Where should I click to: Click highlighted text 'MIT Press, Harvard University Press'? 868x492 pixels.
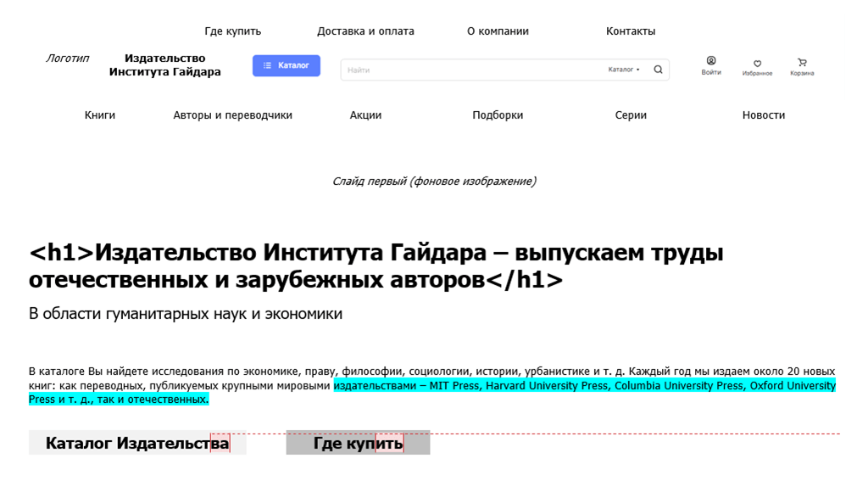coord(519,386)
